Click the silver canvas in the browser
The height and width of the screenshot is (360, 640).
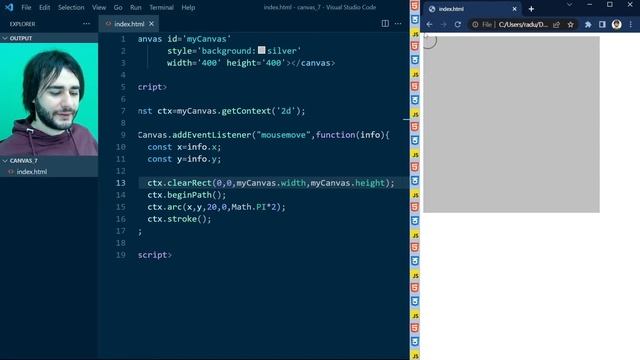[511, 124]
